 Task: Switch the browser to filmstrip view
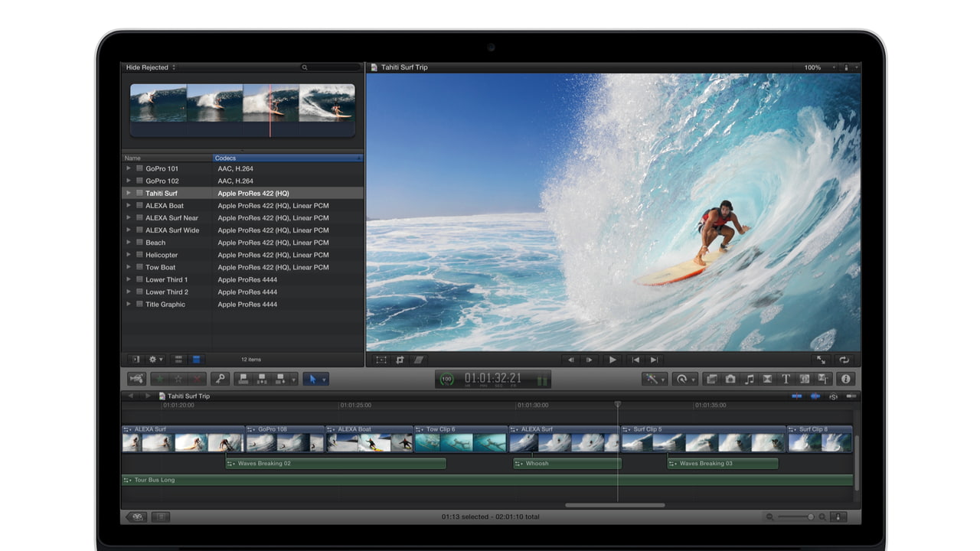178,360
